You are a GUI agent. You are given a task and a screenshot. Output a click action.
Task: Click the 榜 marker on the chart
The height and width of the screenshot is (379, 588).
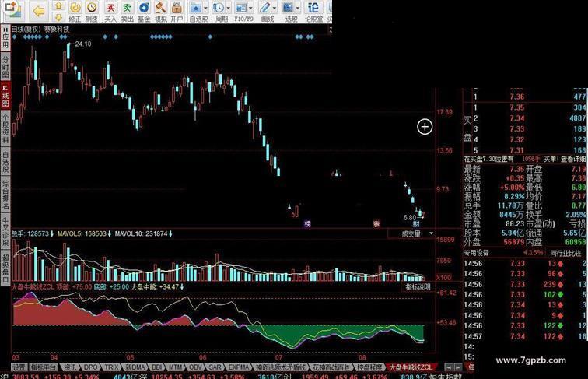coord(307,224)
